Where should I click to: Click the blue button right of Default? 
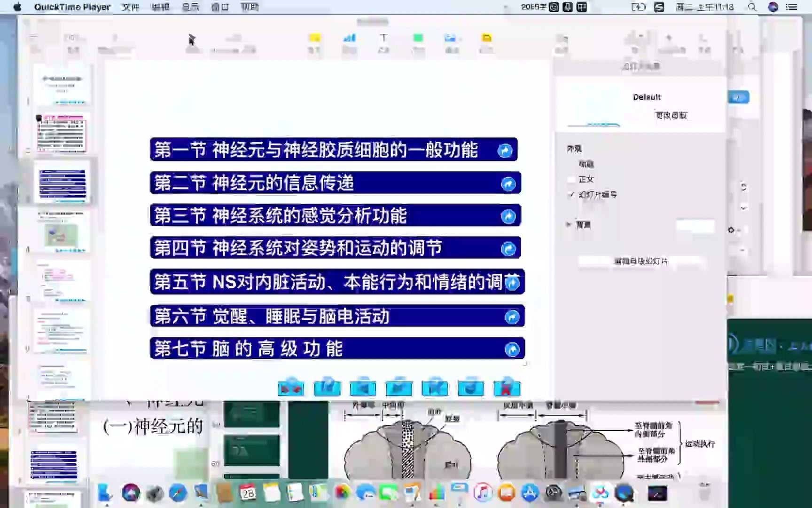coord(739,97)
